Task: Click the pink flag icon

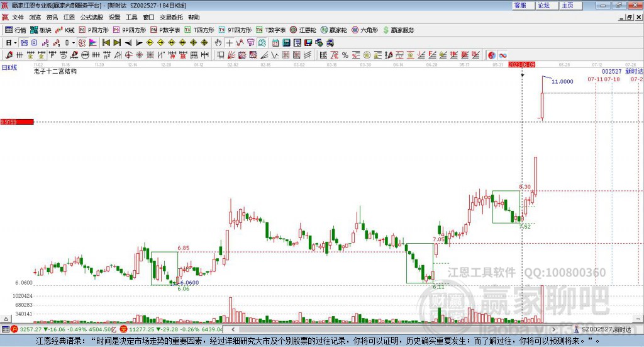Action: tap(93, 43)
